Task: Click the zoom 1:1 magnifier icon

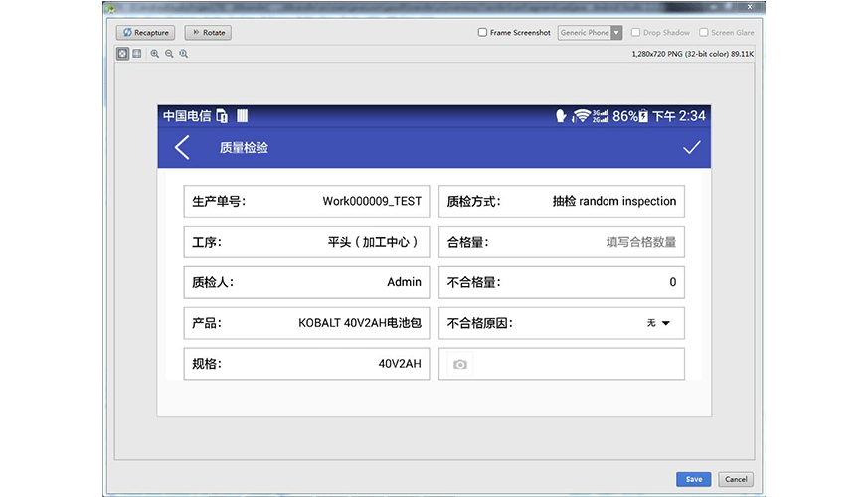Action: [x=184, y=54]
